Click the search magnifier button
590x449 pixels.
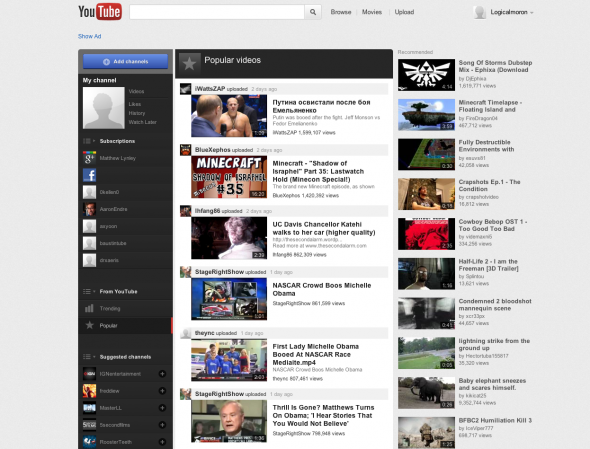point(313,12)
